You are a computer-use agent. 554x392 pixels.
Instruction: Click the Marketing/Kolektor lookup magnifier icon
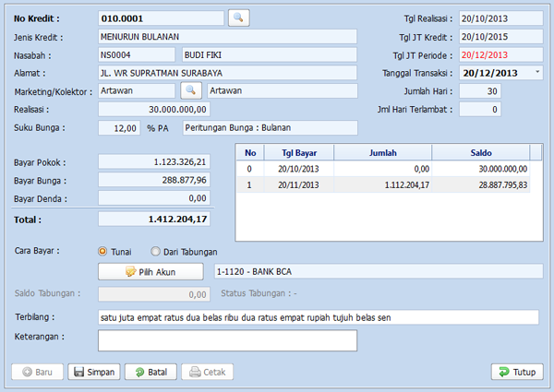[x=190, y=90]
